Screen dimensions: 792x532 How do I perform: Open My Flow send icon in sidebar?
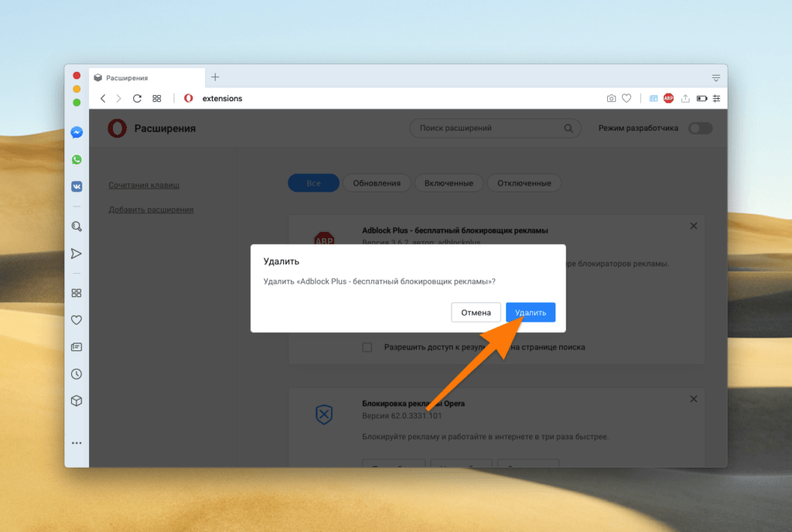pos(77,254)
